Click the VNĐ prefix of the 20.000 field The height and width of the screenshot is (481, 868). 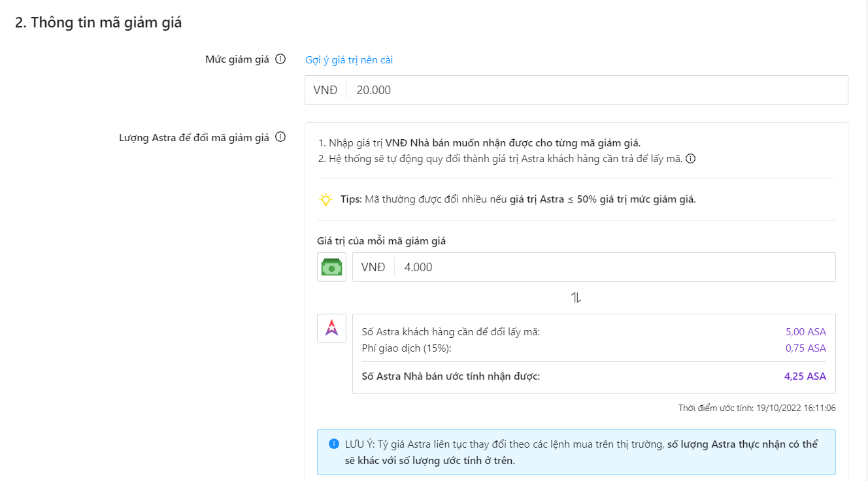tap(325, 90)
